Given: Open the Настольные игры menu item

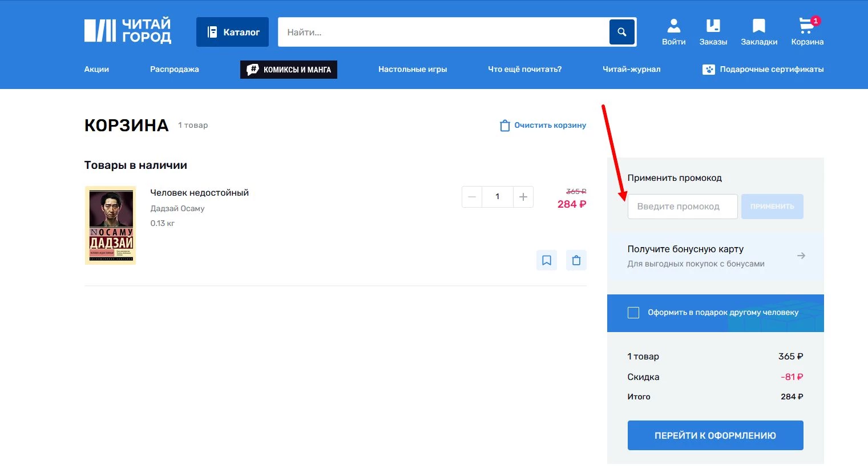Looking at the screenshot, I should pyautogui.click(x=413, y=69).
